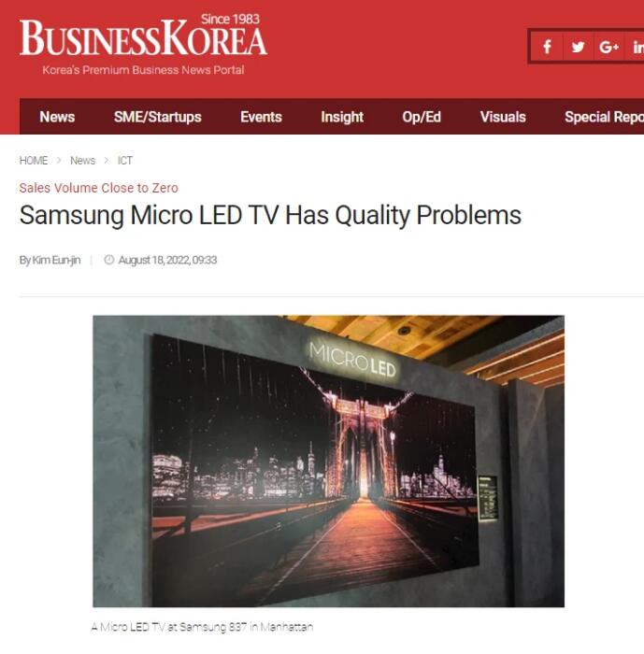Click the BusinessKorea logo
Image resolution: width=644 pixels, height=654 pixels.
click(x=143, y=44)
